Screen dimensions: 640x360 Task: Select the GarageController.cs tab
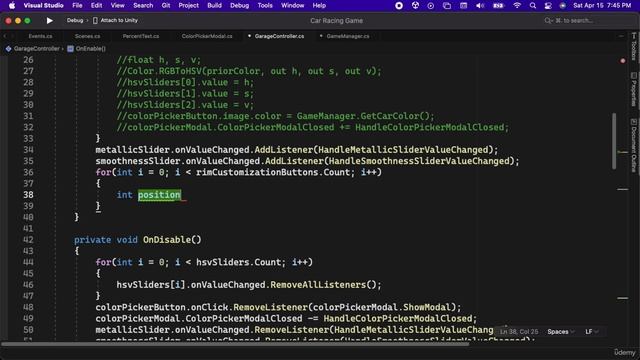[x=279, y=36]
